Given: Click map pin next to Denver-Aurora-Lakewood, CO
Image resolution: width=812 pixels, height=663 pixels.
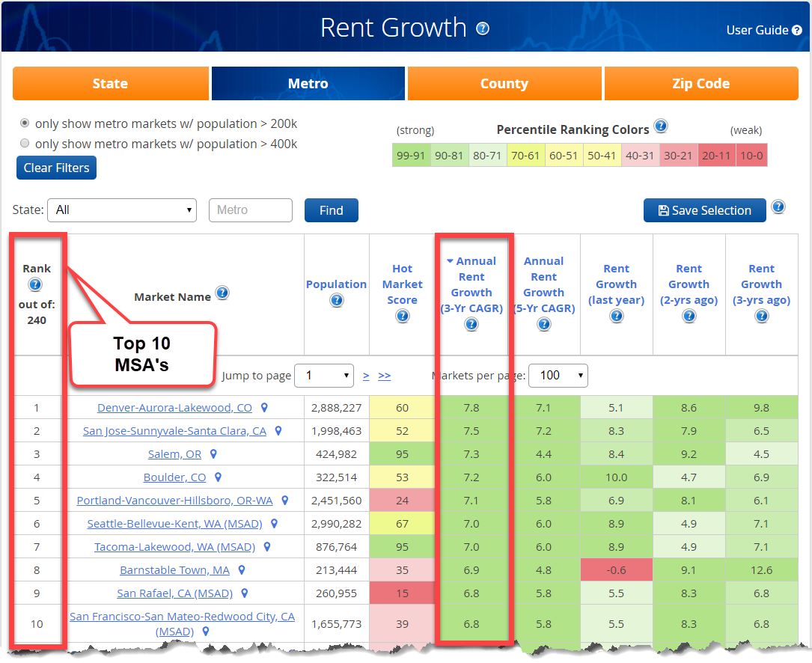Looking at the screenshot, I should coord(264,408).
